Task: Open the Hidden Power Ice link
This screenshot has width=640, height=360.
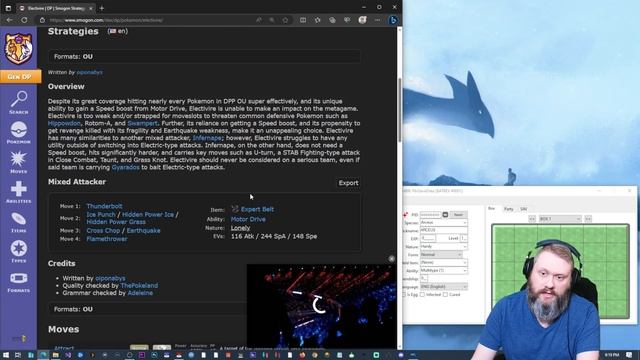Action: (148, 214)
